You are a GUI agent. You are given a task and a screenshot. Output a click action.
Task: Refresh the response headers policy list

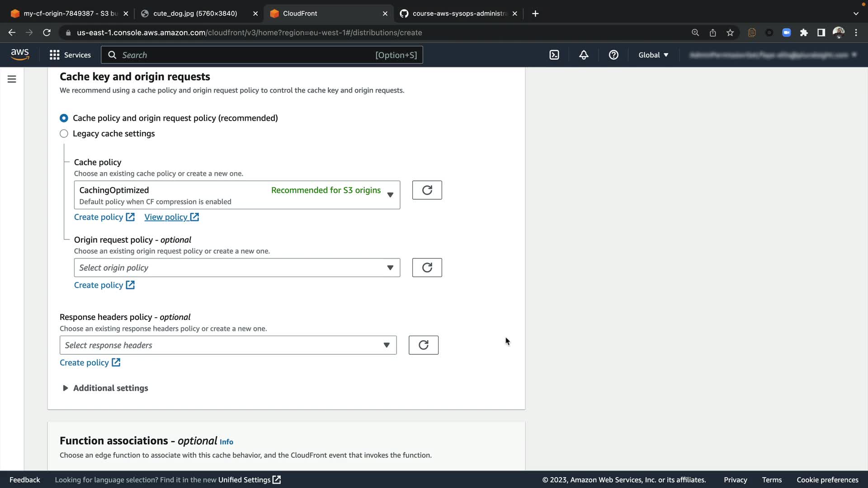point(423,345)
